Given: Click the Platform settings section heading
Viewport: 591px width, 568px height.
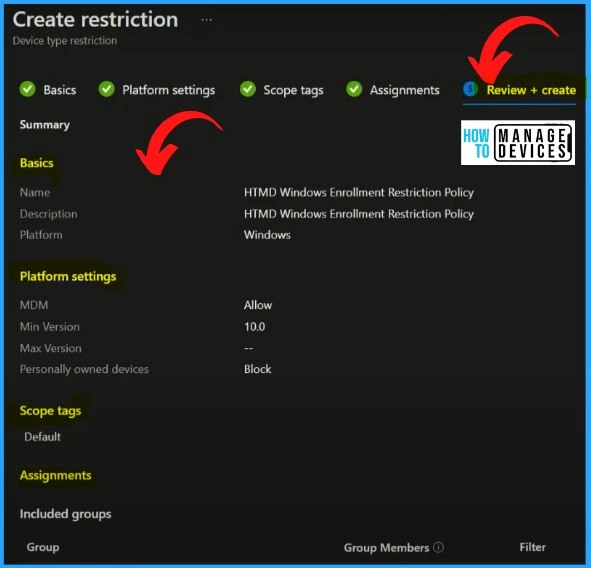Looking at the screenshot, I should pyautogui.click(x=68, y=276).
